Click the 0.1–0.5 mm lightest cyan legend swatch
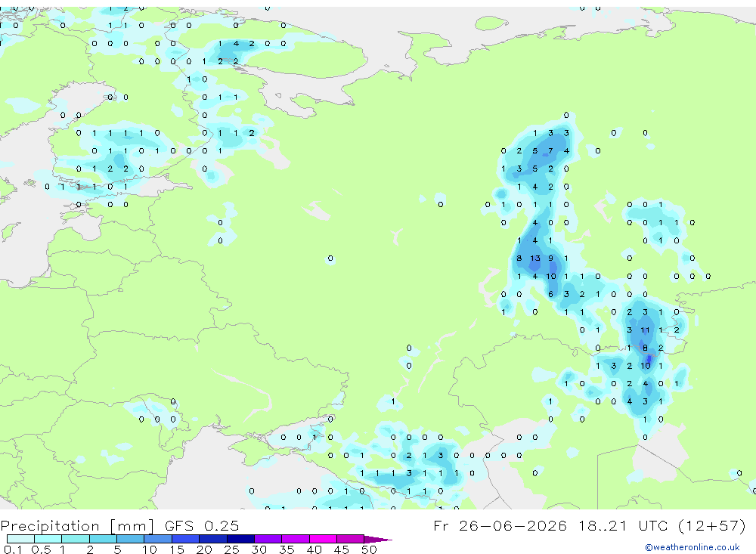This screenshot has height=554, width=756. click(20, 539)
